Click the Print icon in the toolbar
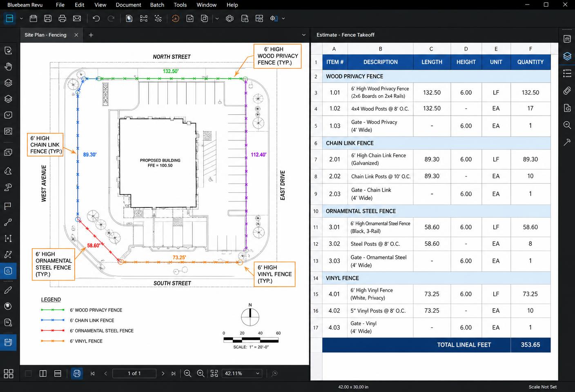This screenshot has height=392, width=575. pos(62,18)
